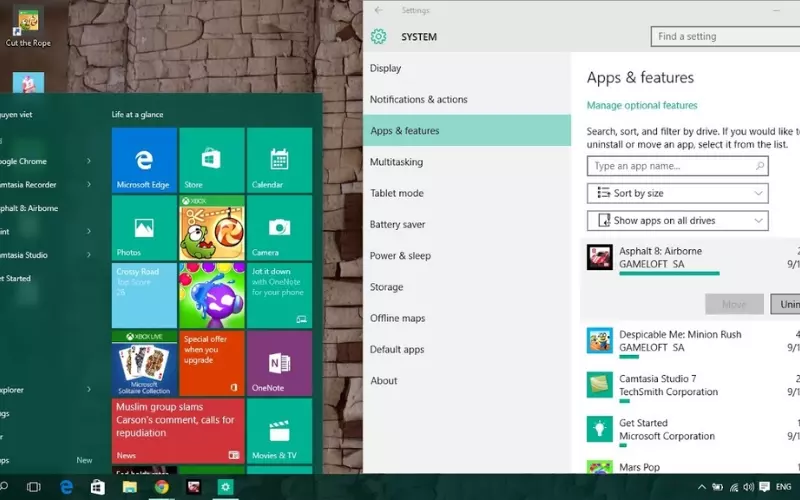Open the Show apps on all drives dropdown

678,221
